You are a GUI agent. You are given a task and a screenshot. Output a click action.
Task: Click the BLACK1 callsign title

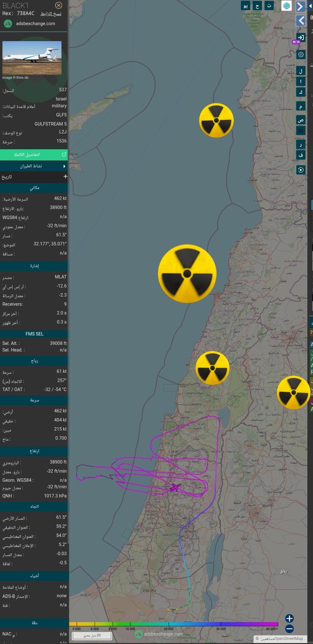[16, 5]
